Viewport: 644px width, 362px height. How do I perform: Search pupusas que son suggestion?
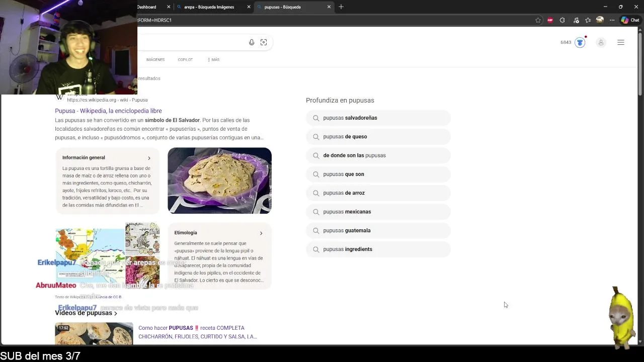pyautogui.click(x=378, y=174)
